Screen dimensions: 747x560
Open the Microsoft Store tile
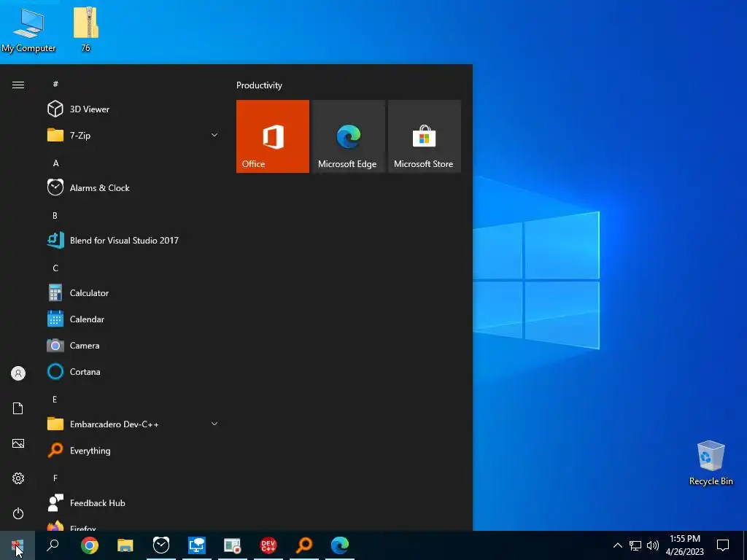[425, 136]
